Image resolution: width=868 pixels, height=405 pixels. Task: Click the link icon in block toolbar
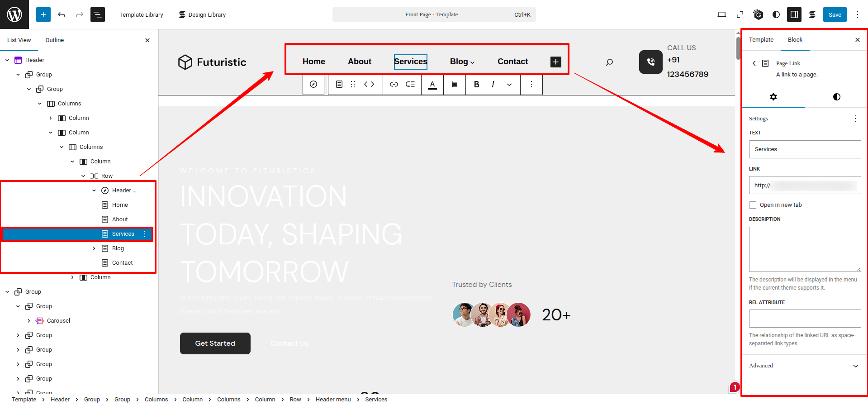click(x=394, y=84)
